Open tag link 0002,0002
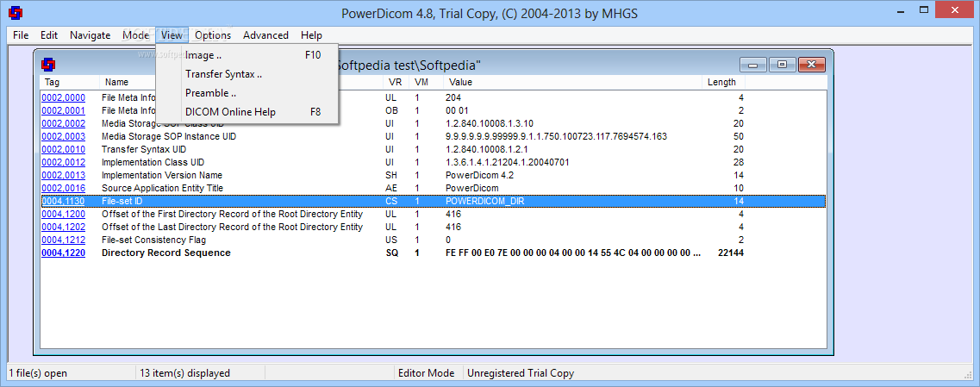The height and width of the screenshot is (387, 980). click(x=63, y=123)
